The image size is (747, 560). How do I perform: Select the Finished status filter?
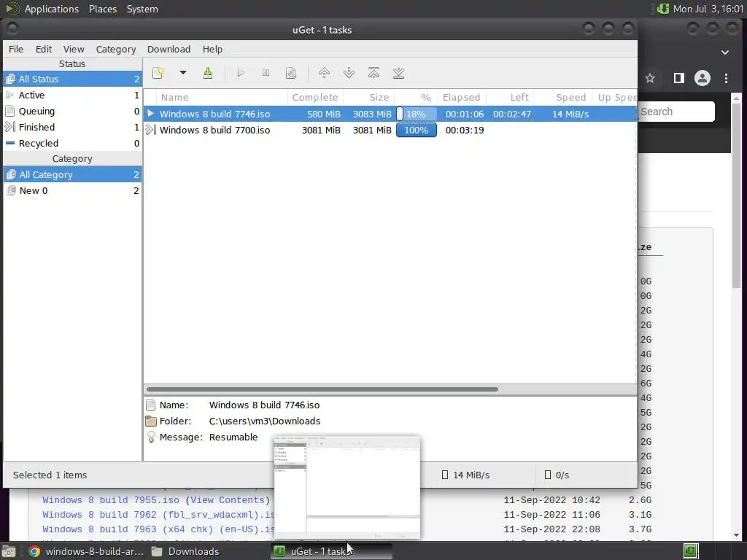[72, 127]
